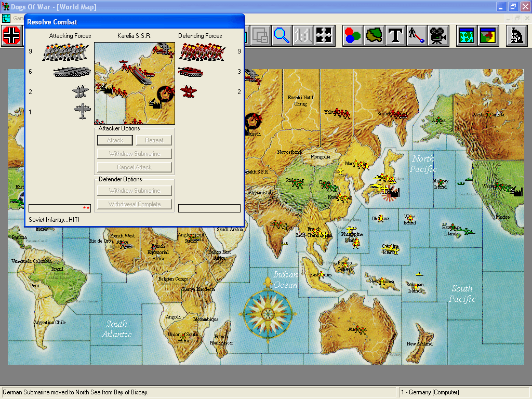Open the cyan world map view icon
Screen dimensions: 532x399
[x=466, y=36]
